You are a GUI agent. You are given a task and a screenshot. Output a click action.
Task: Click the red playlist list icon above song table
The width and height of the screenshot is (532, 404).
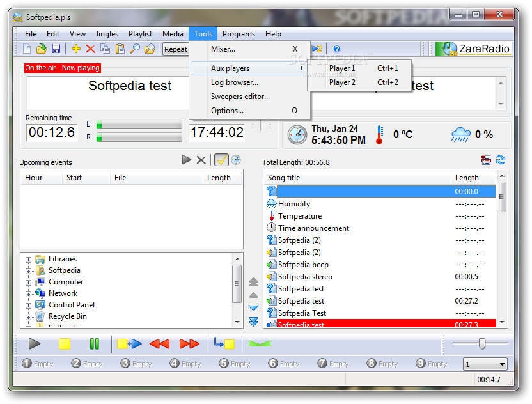(x=486, y=160)
